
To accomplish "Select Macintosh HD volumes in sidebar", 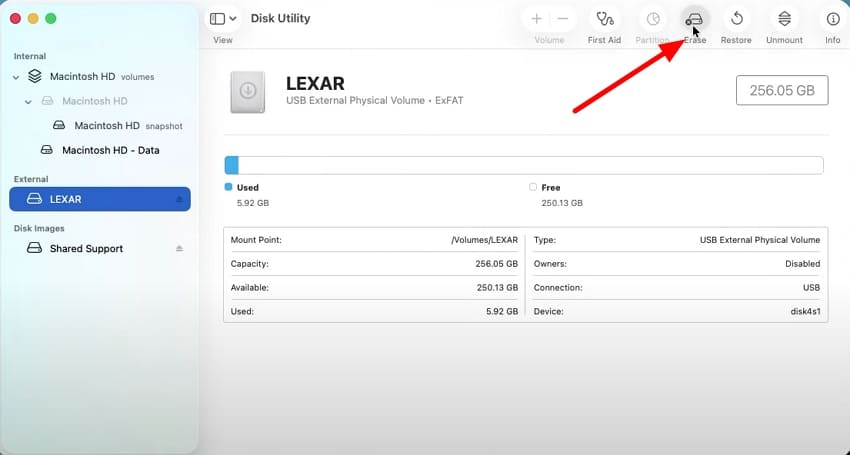I will click(100, 76).
